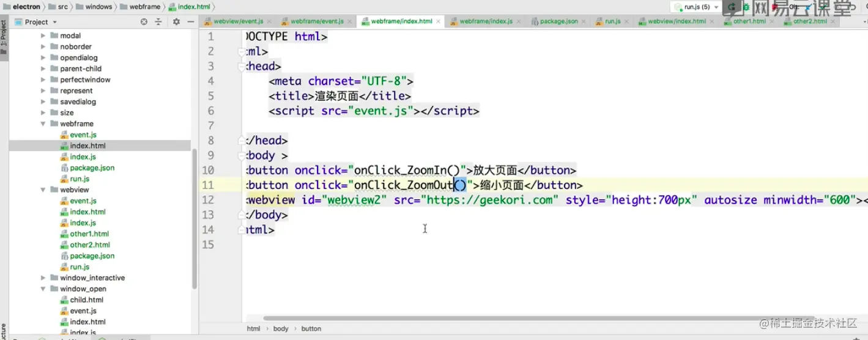
Task: Click other2.html file icon in project tree
Action: coord(64,245)
